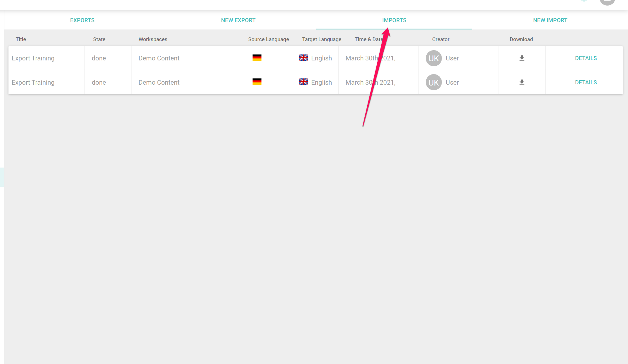Download the first Export Training file
This screenshot has height=364, width=628.
(522, 58)
